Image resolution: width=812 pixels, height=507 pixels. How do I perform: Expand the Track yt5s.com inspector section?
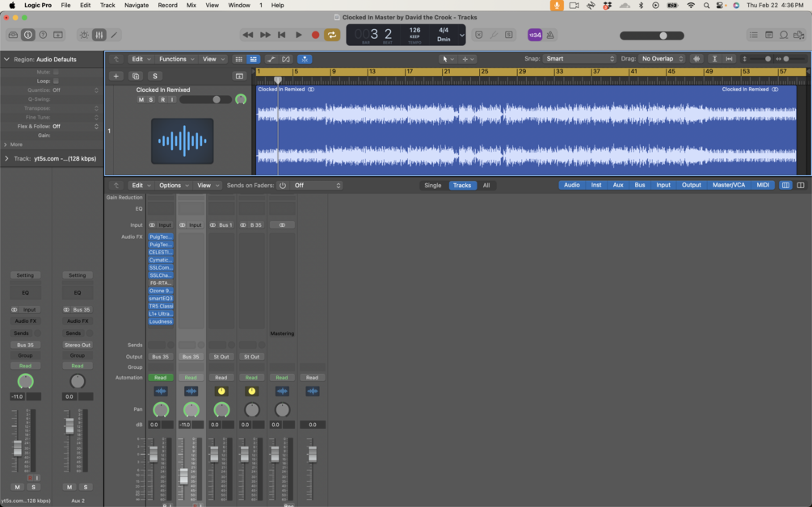(6, 159)
